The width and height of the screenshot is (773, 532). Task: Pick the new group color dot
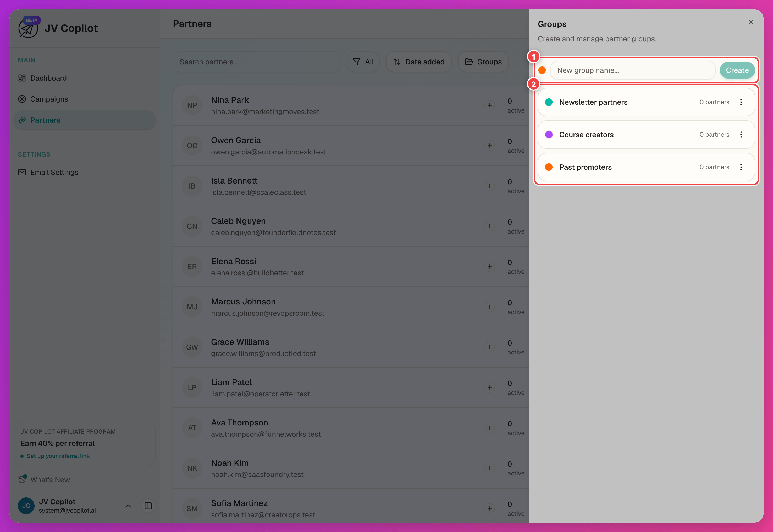pos(542,70)
